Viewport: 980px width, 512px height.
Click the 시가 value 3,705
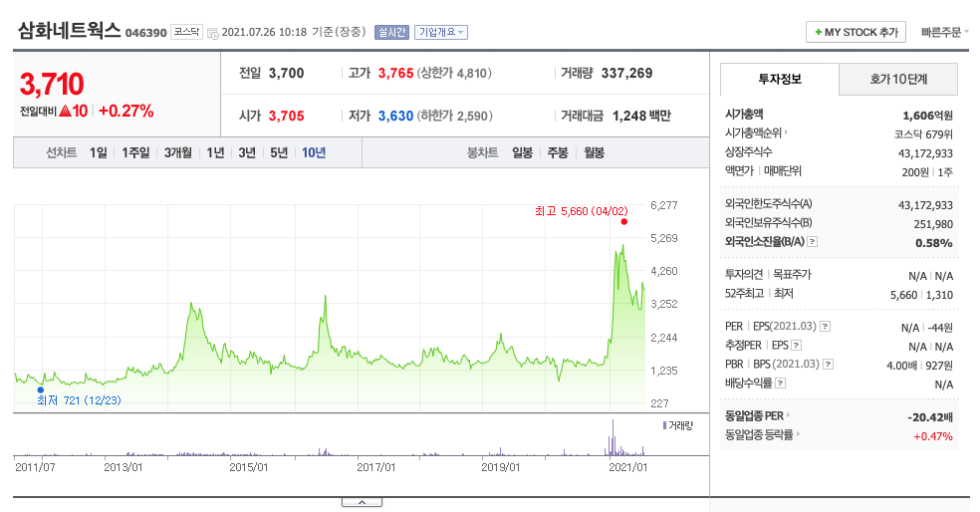coord(286,116)
